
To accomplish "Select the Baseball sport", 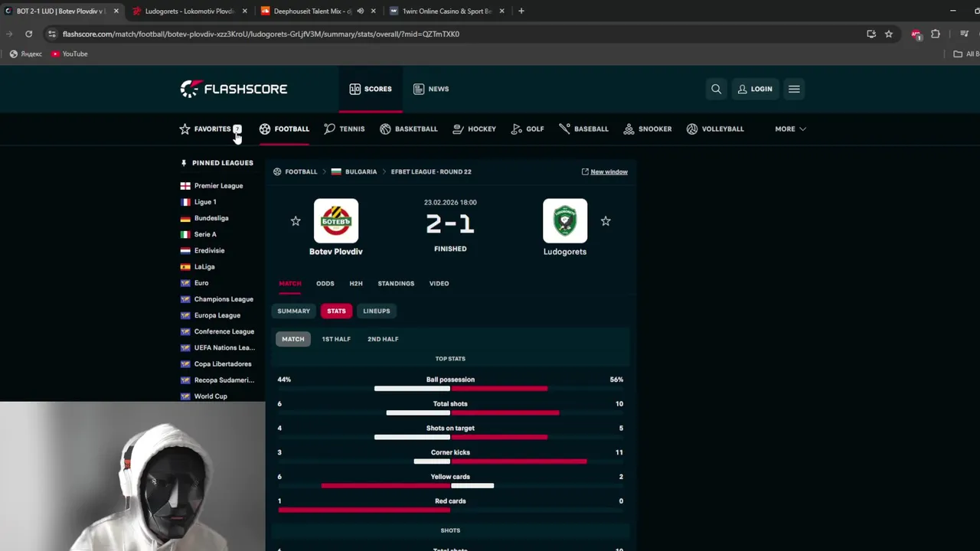I will tap(583, 129).
